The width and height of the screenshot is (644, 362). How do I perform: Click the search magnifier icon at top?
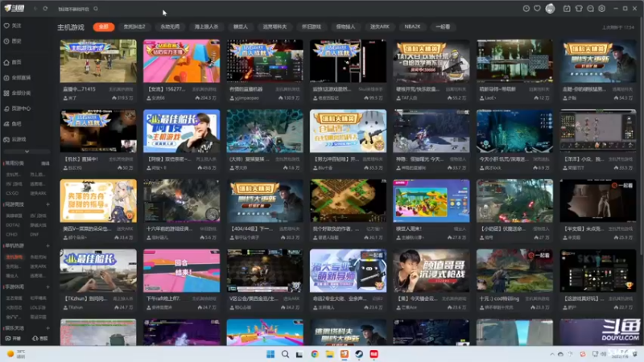tap(96, 9)
